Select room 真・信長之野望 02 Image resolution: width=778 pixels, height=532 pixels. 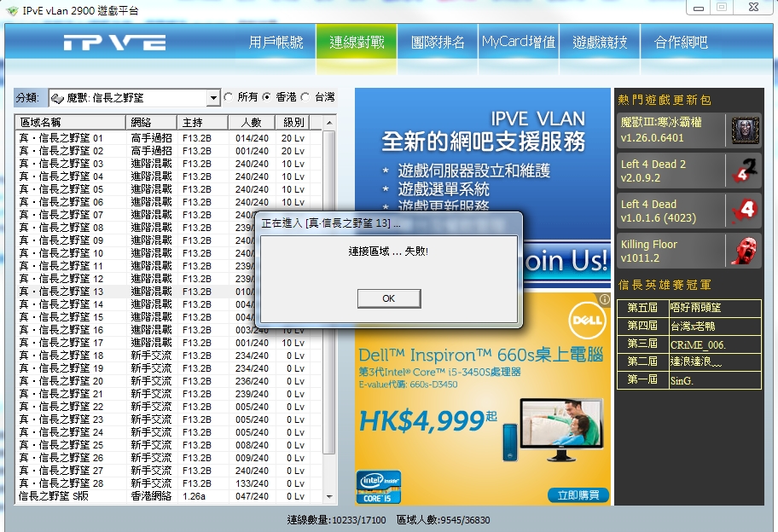point(169,151)
